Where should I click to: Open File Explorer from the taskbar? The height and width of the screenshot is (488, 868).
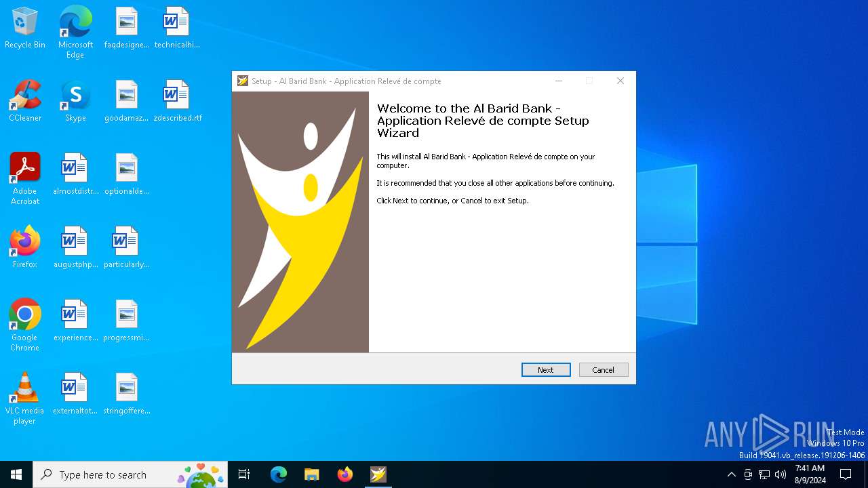coord(312,474)
